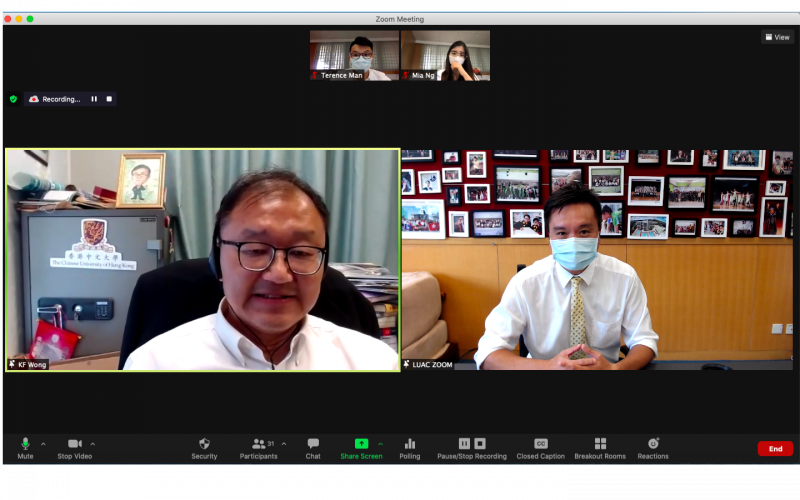The height and width of the screenshot is (500, 800).
Task: Click KF Wong video tile
Action: coord(203,260)
